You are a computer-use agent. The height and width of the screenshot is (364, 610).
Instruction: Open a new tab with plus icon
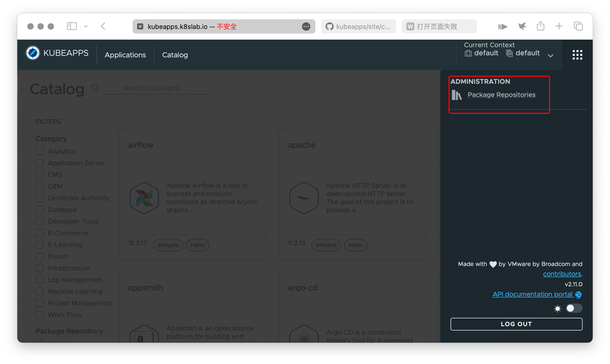point(559,26)
